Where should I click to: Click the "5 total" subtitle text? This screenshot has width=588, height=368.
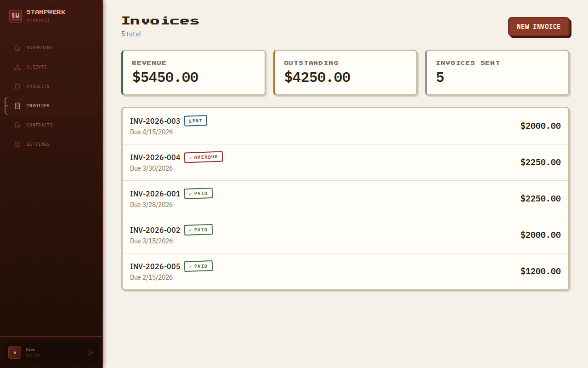pyautogui.click(x=131, y=34)
